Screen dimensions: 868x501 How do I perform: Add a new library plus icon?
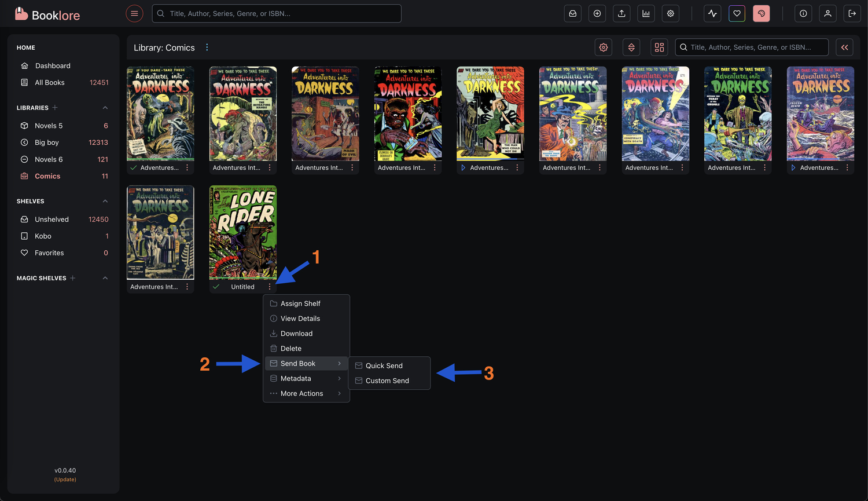pyautogui.click(x=55, y=108)
